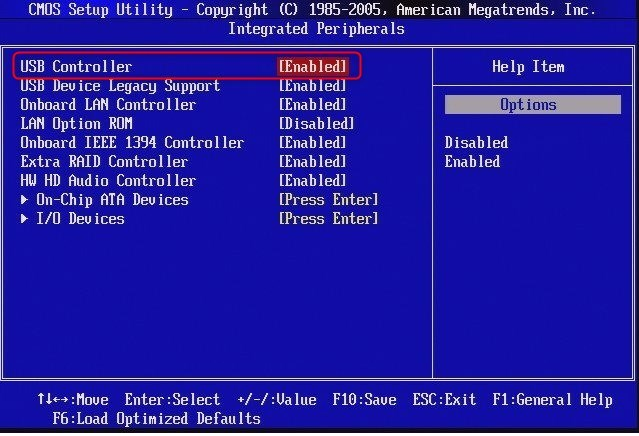
Task: Toggle USB Device Legacy Support enabled value
Action: point(313,86)
